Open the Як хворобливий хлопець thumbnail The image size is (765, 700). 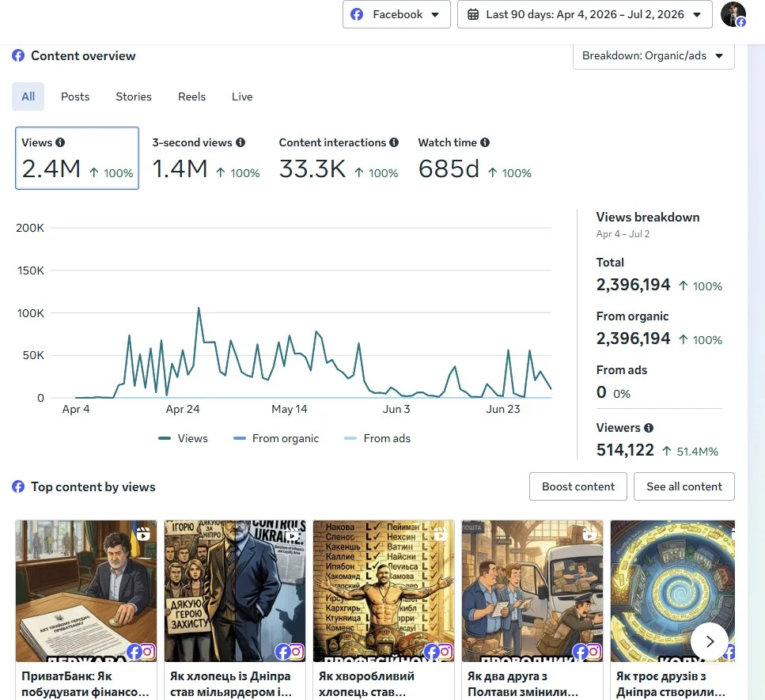tap(384, 591)
